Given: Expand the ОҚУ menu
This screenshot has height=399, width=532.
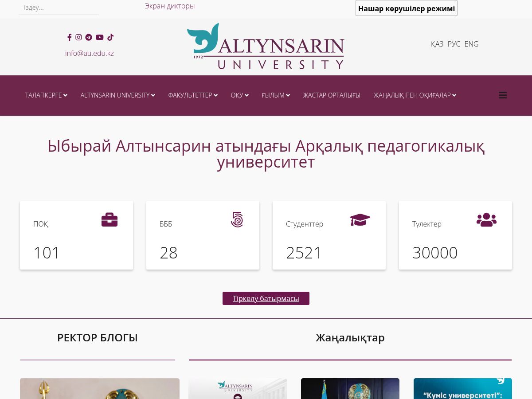Looking at the screenshot, I should pos(240,95).
